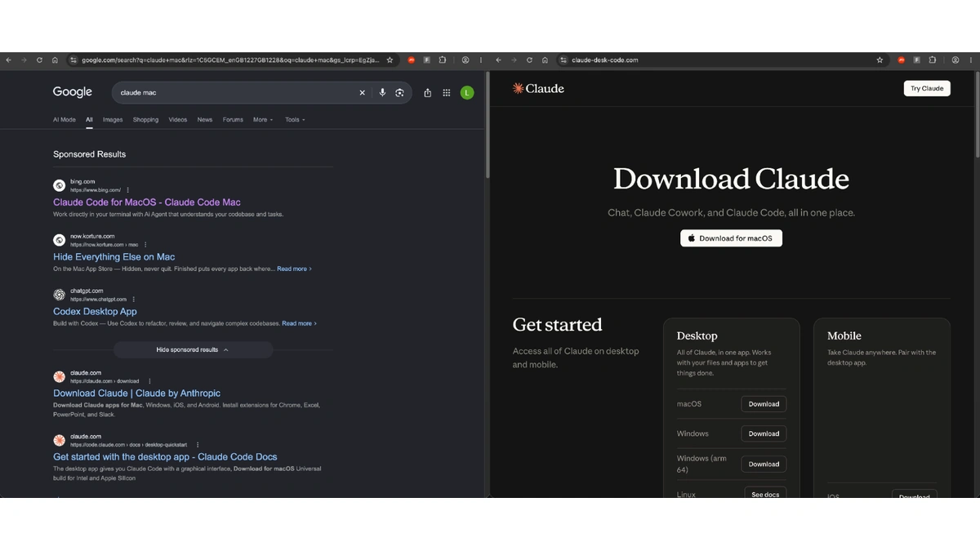Switch to the AI Mode tab
This screenshot has width=980, height=551.
[x=65, y=120]
